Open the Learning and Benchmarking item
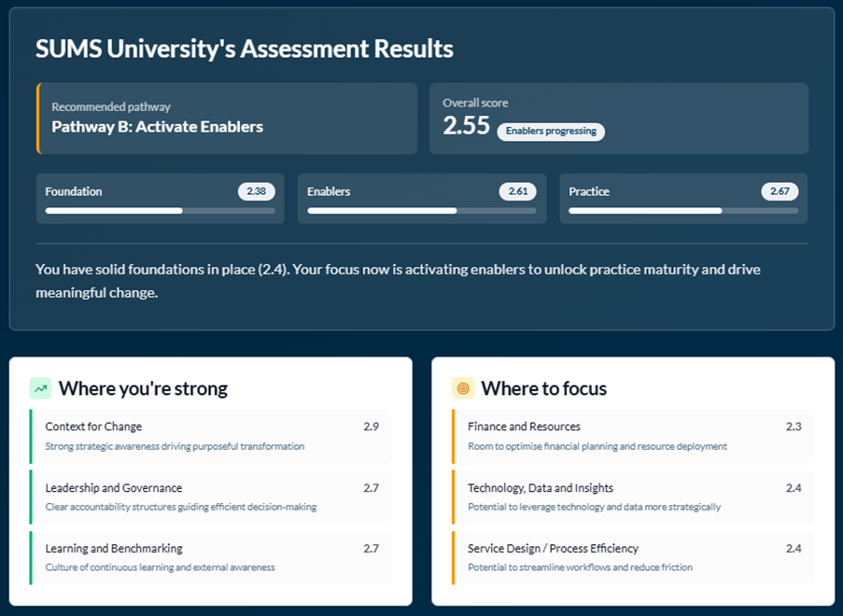 (211, 558)
